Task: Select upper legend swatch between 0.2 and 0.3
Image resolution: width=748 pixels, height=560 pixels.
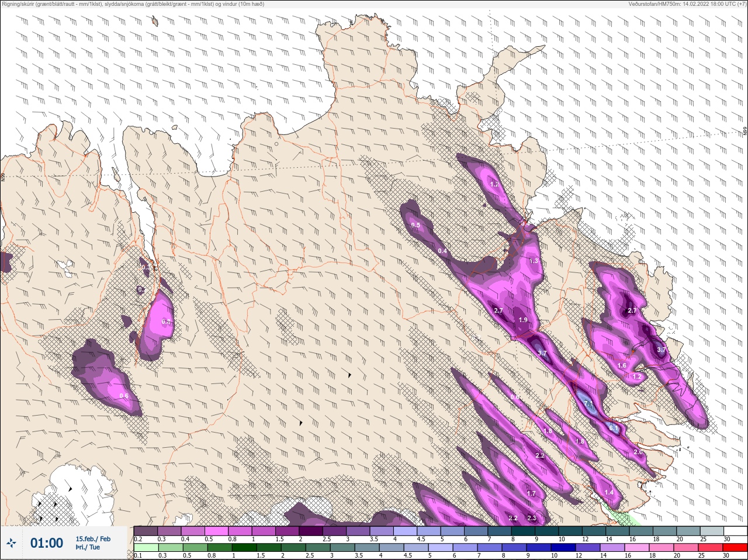Action: (x=146, y=531)
